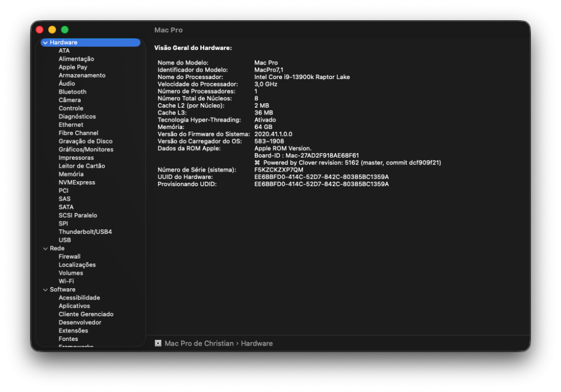This screenshot has width=561, height=392.
Task: Collapse the Hardware section chevron
Action: [x=45, y=43]
